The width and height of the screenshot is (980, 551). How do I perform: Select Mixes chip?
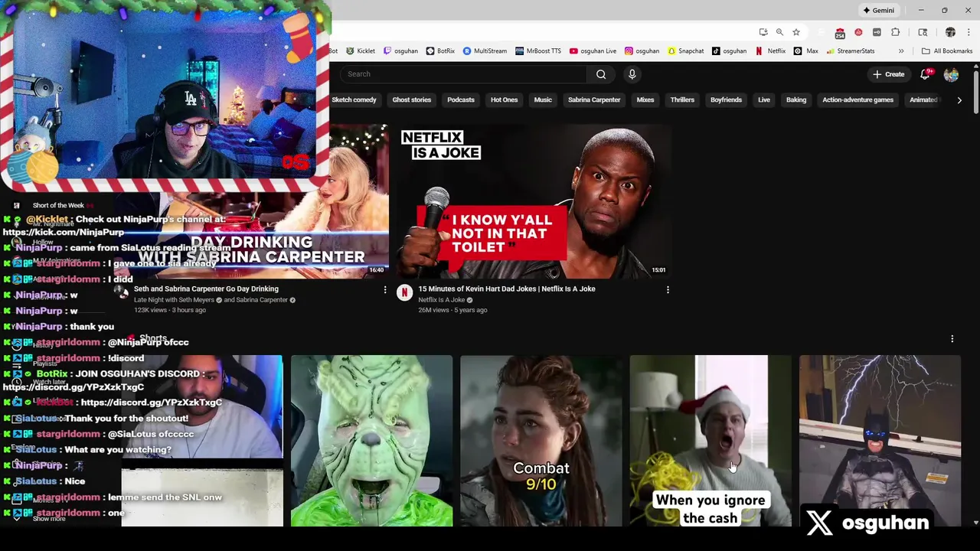[645, 100]
